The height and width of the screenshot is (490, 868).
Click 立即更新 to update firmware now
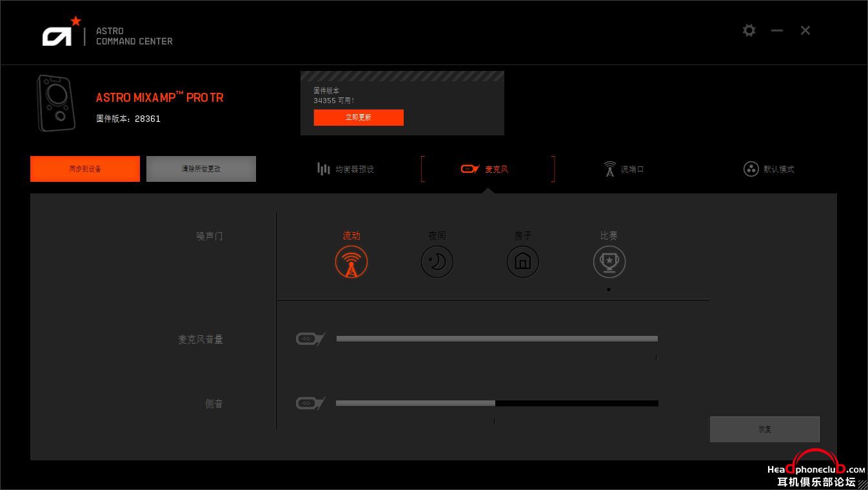pos(359,117)
